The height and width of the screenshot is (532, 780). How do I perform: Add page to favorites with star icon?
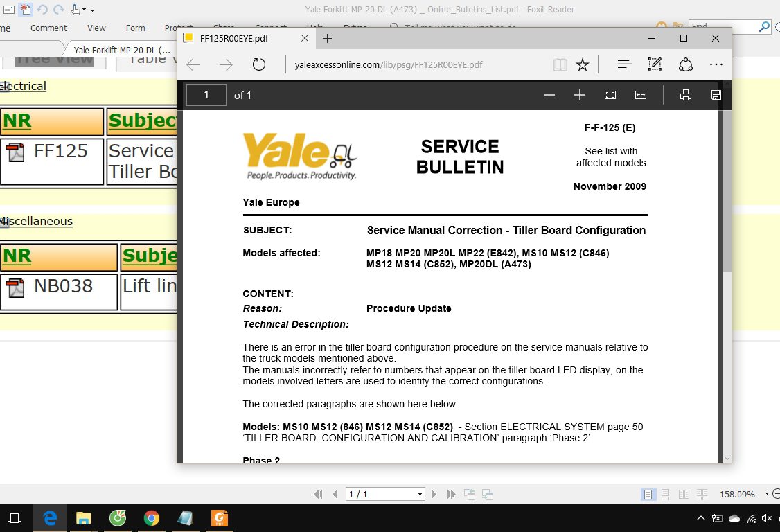point(583,64)
